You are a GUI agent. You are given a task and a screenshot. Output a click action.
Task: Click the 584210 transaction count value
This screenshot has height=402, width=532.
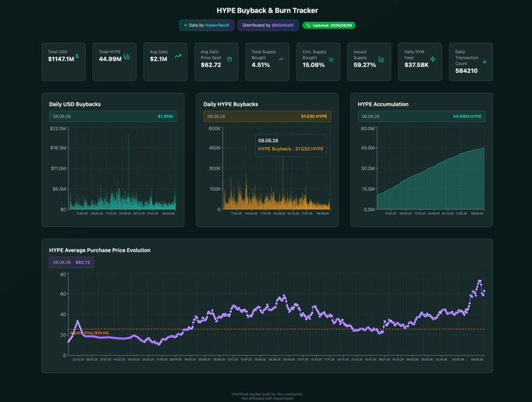pyautogui.click(x=466, y=70)
